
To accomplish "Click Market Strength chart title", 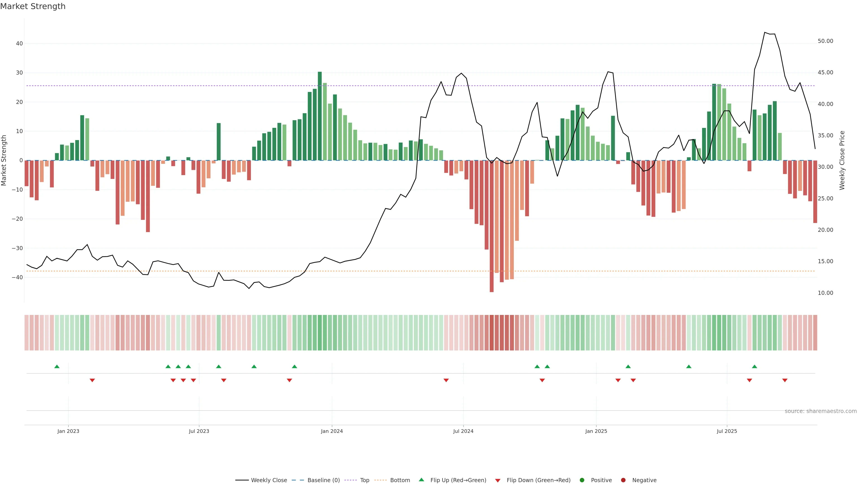I will (33, 6).
